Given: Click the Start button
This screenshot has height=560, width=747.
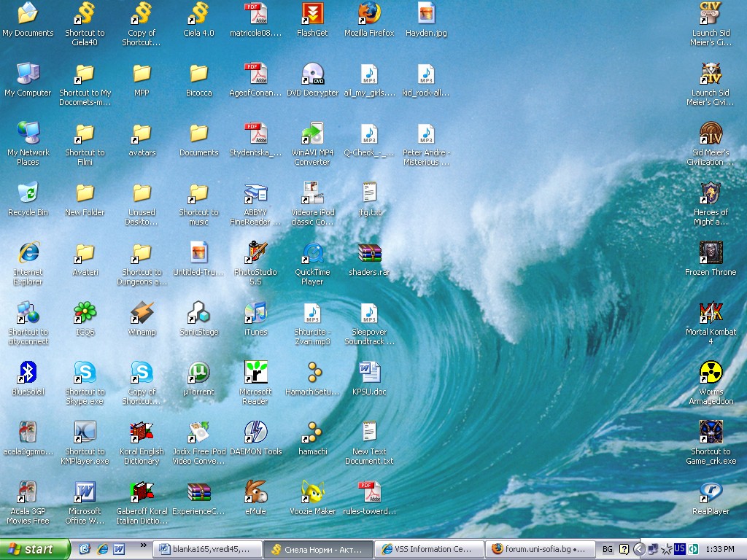Looking at the screenshot, I should click(x=34, y=549).
